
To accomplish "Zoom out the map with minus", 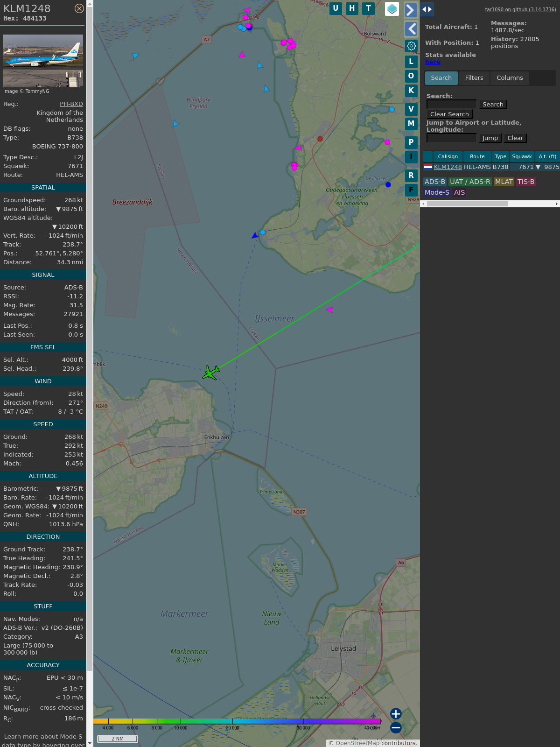I will [x=396, y=727].
